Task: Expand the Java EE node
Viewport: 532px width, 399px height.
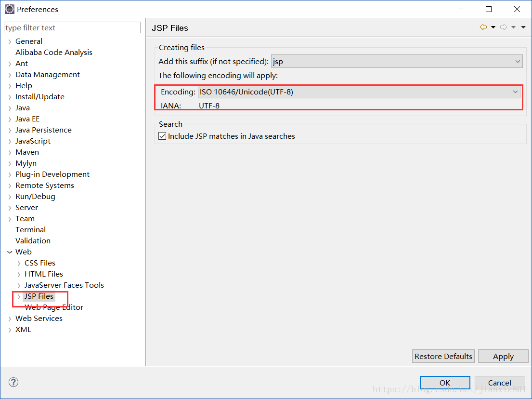Action: tap(10, 119)
